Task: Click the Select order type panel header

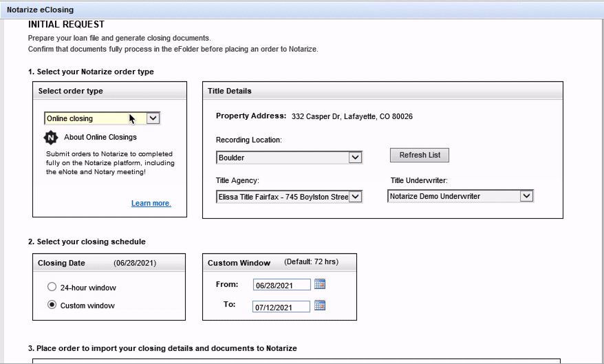Action: [110, 91]
